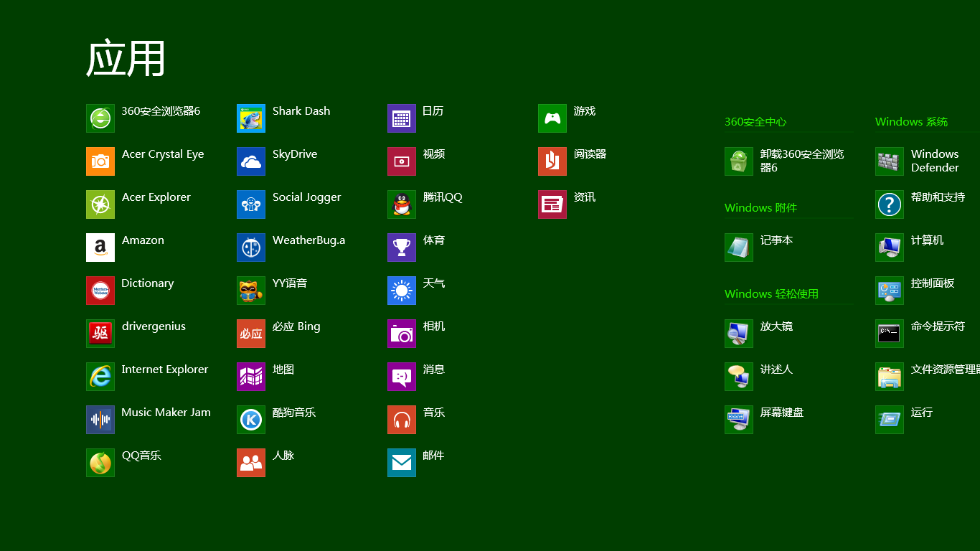Click the Amazon app icon

coord(100,248)
